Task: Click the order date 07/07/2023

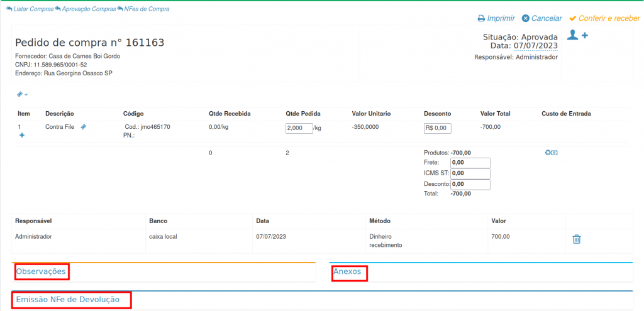Action: point(535,46)
